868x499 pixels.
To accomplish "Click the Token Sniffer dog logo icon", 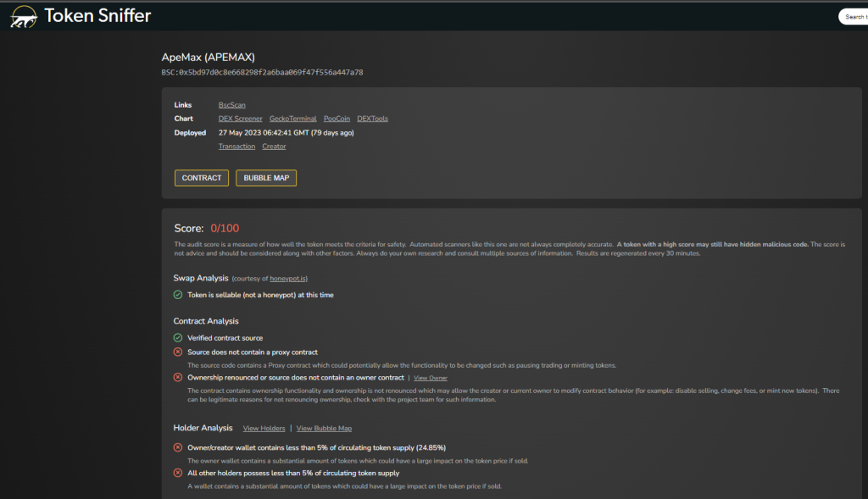I will (23, 16).
